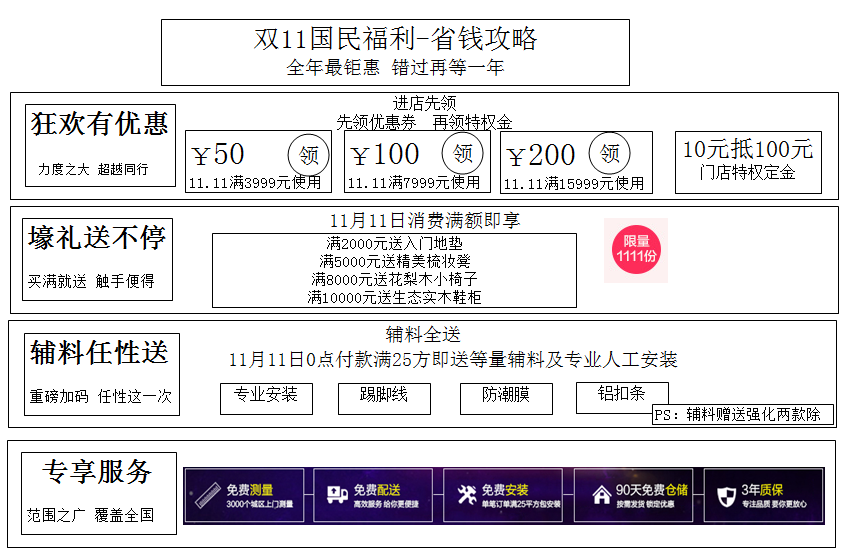Click the 重磅加码 任性这一次 tagline

point(101,396)
